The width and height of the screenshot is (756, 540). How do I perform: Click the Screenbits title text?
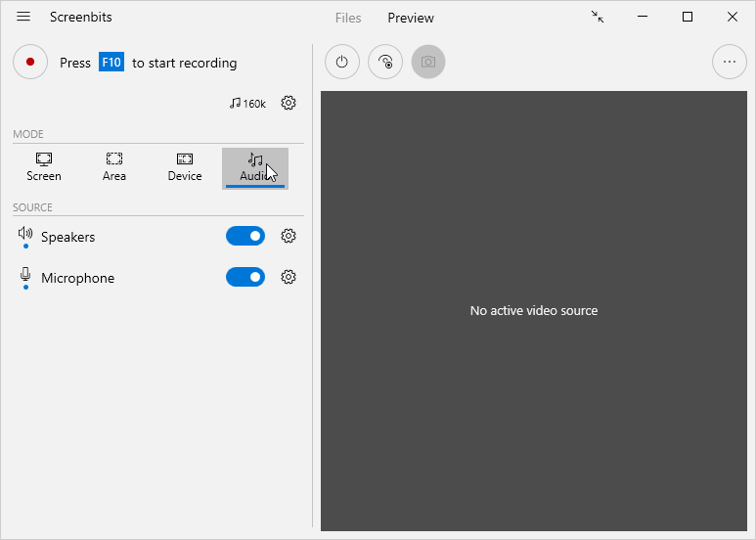(81, 17)
